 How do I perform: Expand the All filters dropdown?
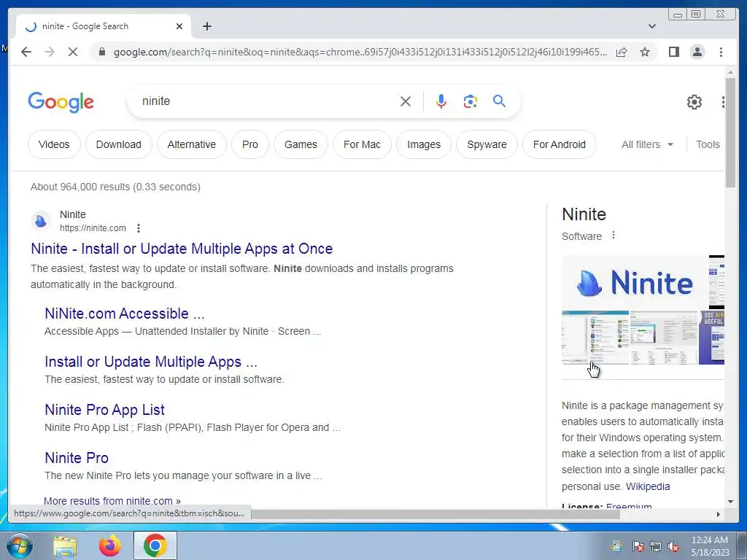[x=648, y=144]
